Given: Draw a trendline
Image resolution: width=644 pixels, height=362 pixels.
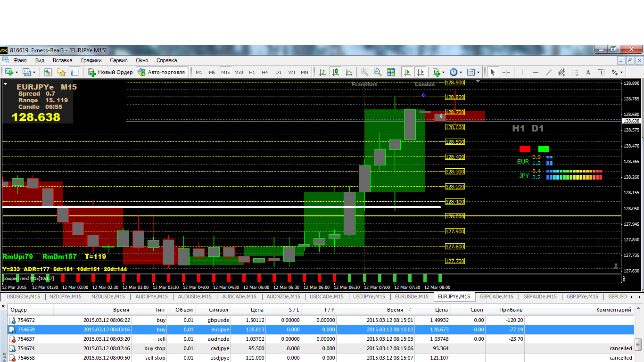Looking at the screenshot, I should (x=548, y=72).
